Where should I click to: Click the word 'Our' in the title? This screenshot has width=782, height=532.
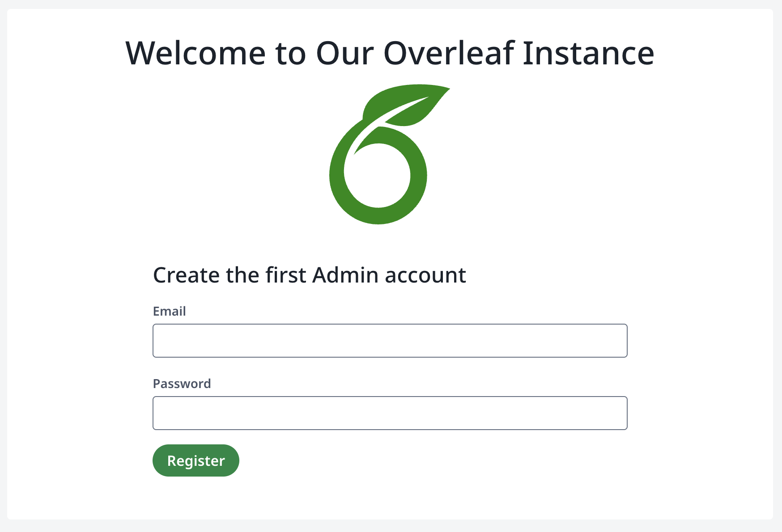click(x=345, y=53)
